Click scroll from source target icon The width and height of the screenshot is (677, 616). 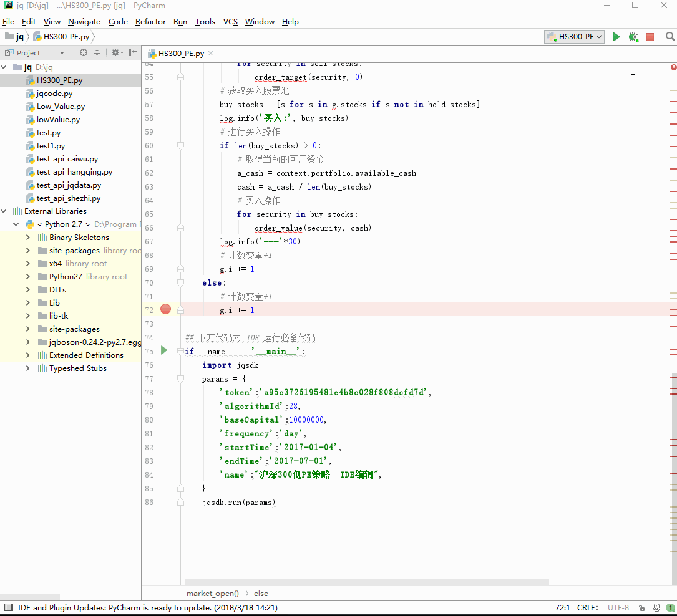pos(83,53)
